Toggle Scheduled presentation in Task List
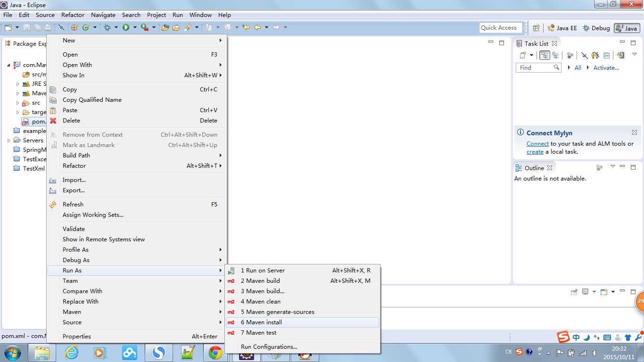The height and width of the screenshot is (362, 644). click(x=555, y=55)
